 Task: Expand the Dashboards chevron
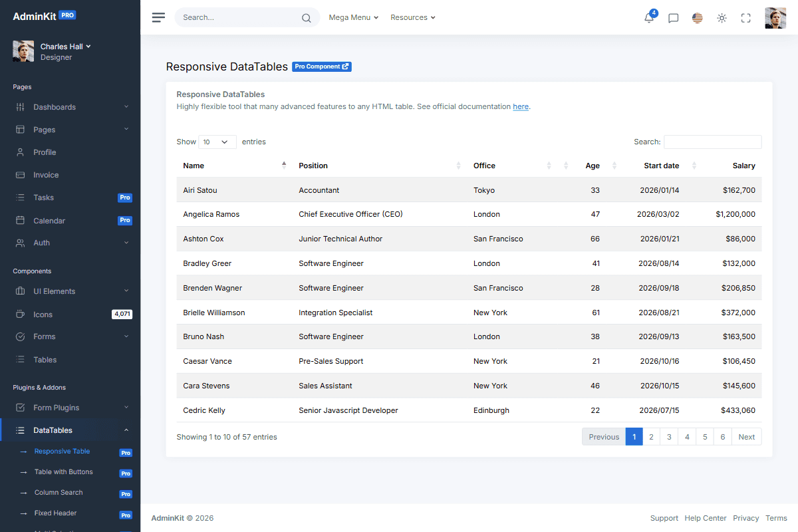tap(126, 106)
